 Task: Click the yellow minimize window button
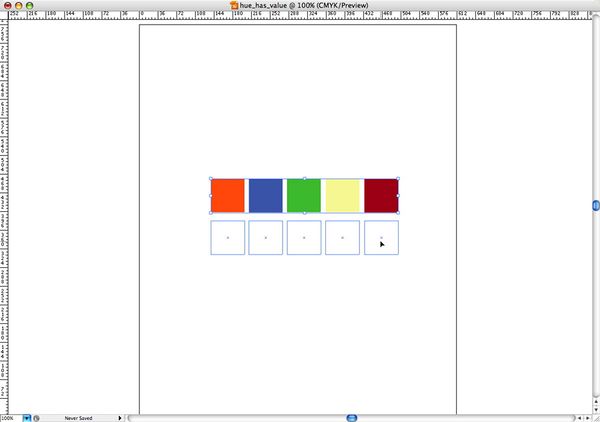coord(18,5)
